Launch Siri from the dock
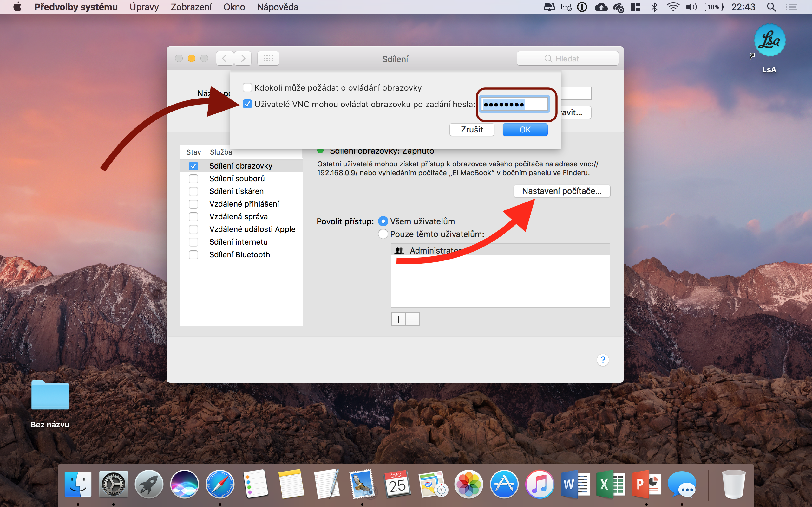Image resolution: width=812 pixels, height=507 pixels. [184, 484]
